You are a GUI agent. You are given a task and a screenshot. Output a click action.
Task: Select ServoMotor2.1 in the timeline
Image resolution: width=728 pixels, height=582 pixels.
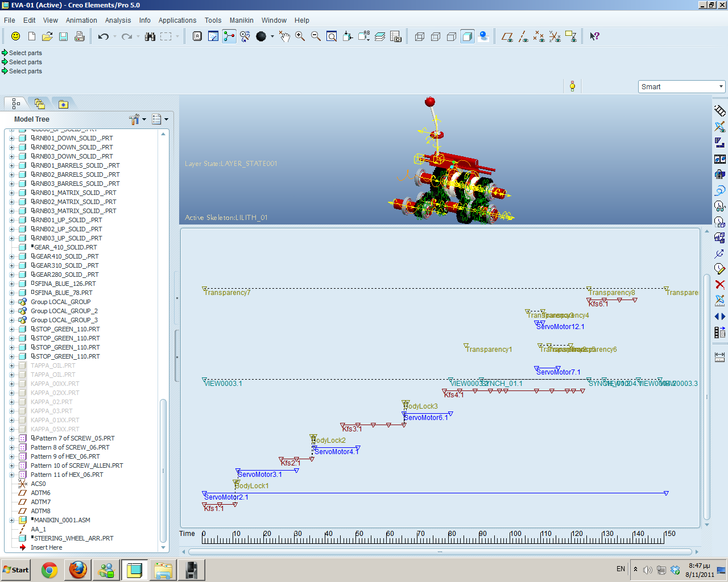point(226,497)
